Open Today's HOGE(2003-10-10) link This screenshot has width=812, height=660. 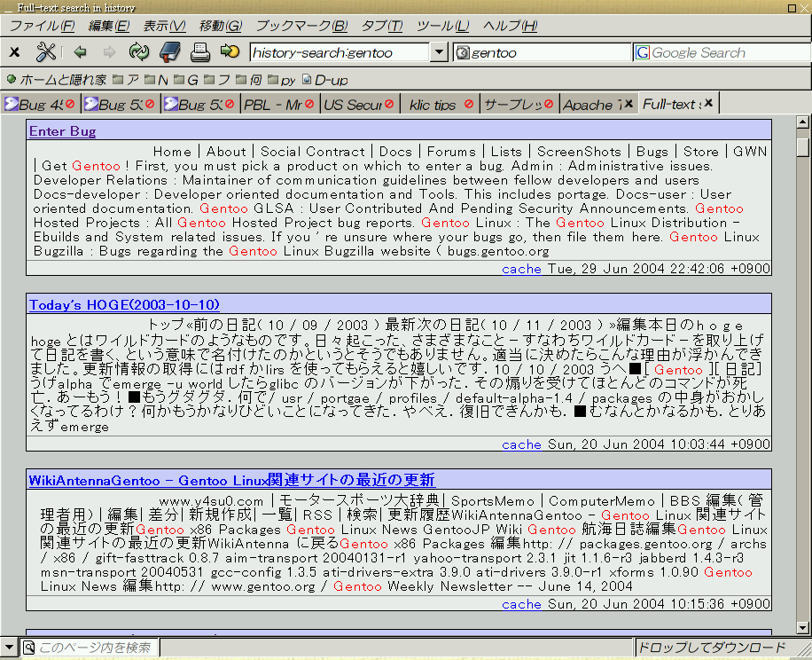[x=124, y=304]
